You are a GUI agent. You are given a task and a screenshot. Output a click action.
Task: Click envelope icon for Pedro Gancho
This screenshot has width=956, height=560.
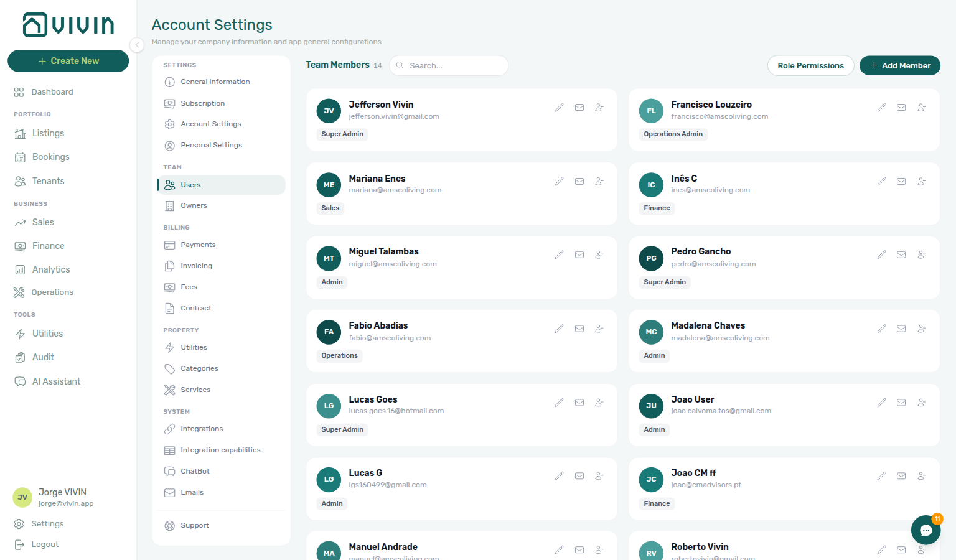pyautogui.click(x=901, y=255)
